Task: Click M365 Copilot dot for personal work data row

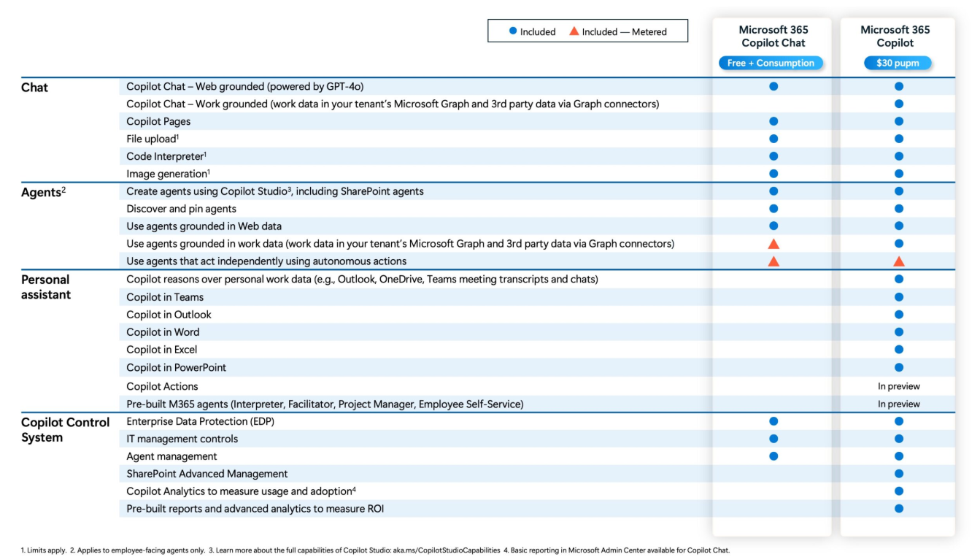Action: point(899,280)
